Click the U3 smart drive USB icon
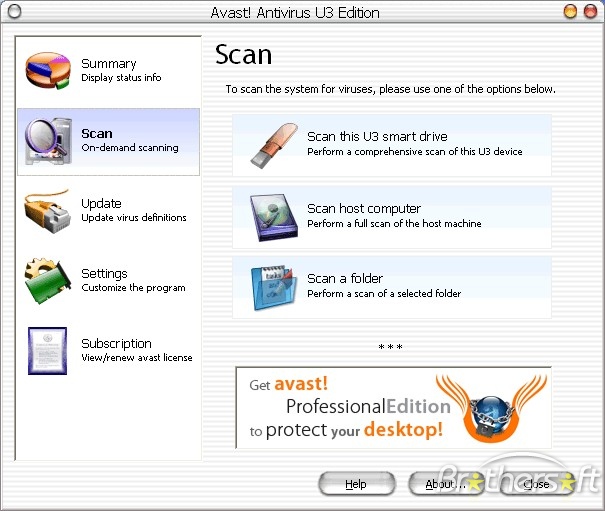The image size is (605, 511). click(274, 146)
